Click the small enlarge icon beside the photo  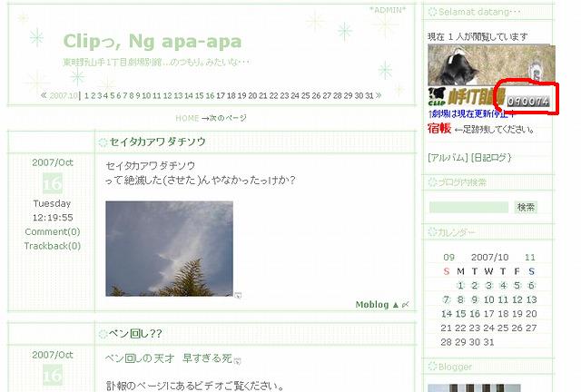(238, 295)
